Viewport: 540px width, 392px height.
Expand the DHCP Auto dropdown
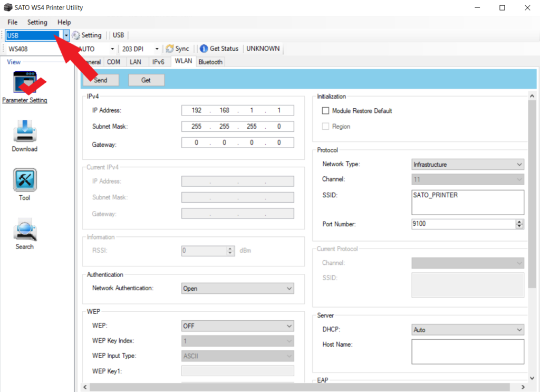(x=468, y=330)
